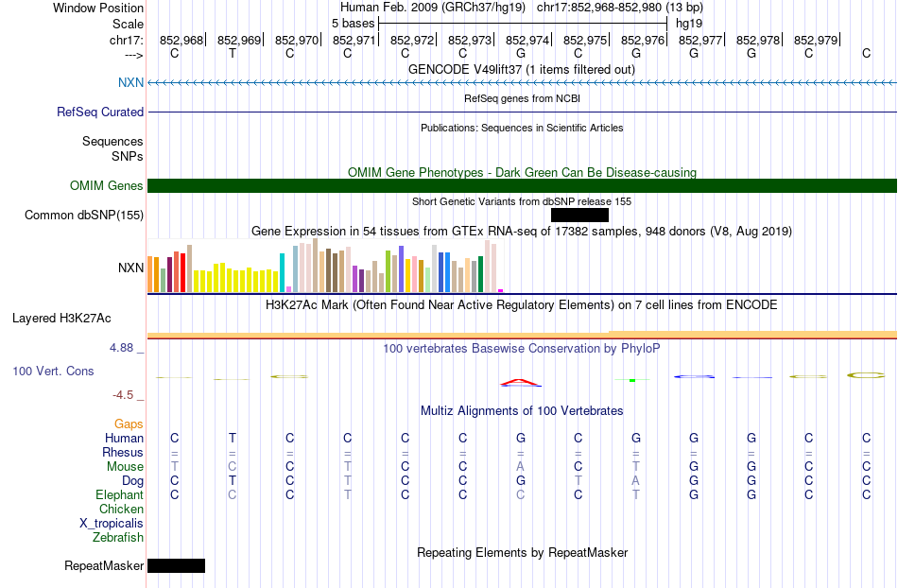
Task: Click the black RepeatMasker element block
Action: 177,565
